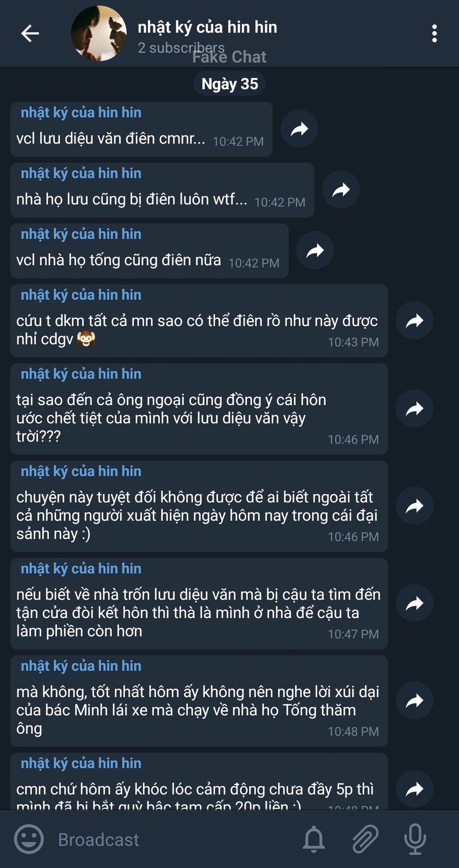Viewport: 459px width, 868px height.
Task: Forward the 'cứu t dkm' message with monkey emoji
Action: [415, 321]
